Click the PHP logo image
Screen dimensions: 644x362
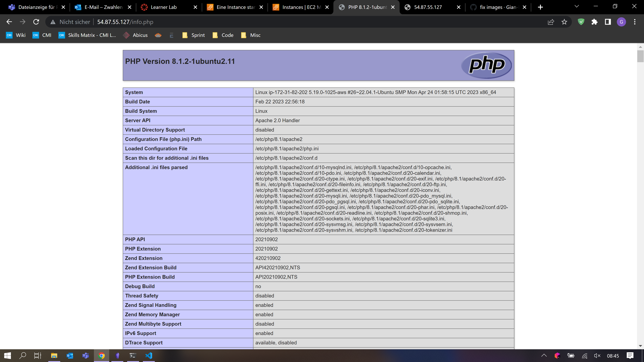point(486,65)
